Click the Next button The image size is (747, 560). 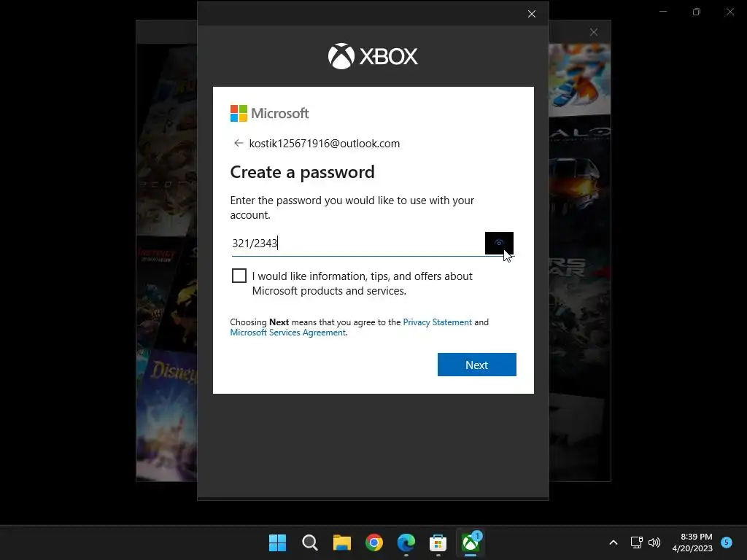(476, 365)
